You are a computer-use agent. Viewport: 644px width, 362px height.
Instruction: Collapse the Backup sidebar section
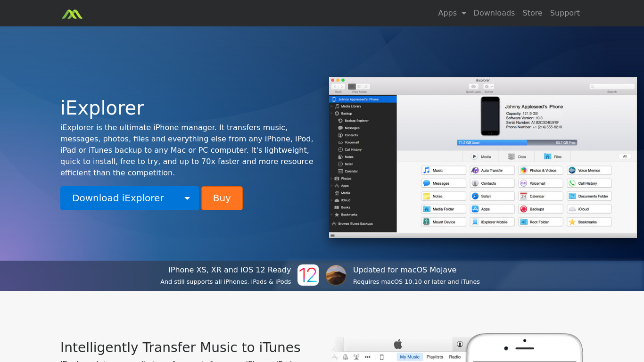[331, 114]
